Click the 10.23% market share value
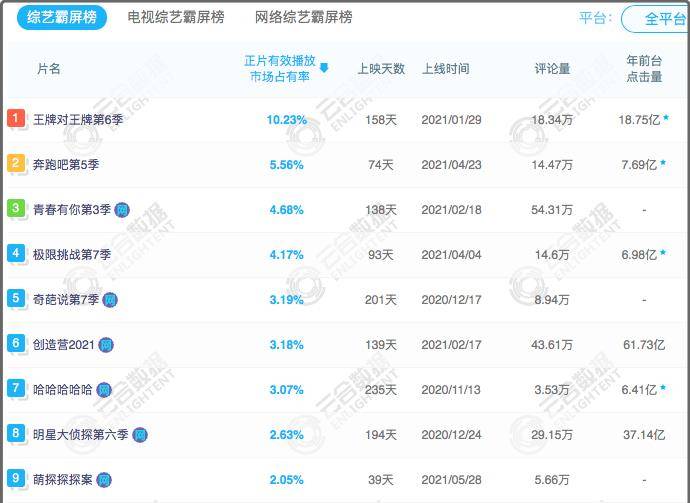690x503 pixels. tap(286, 120)
